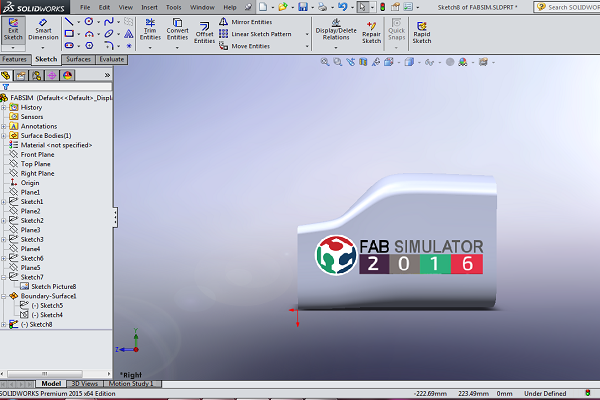Open the Move Entities dropdown arrow

[307, 46]
